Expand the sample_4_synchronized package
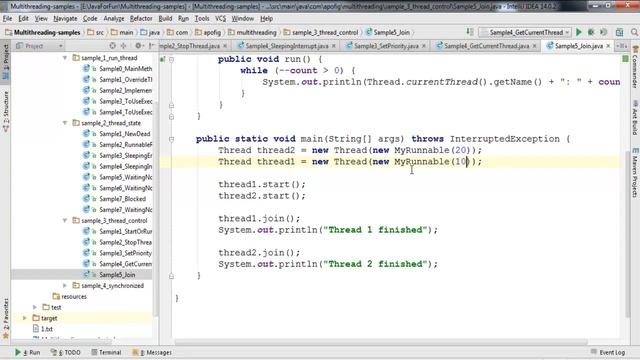The width and height of the screenshot is (640, 360). 65,285
